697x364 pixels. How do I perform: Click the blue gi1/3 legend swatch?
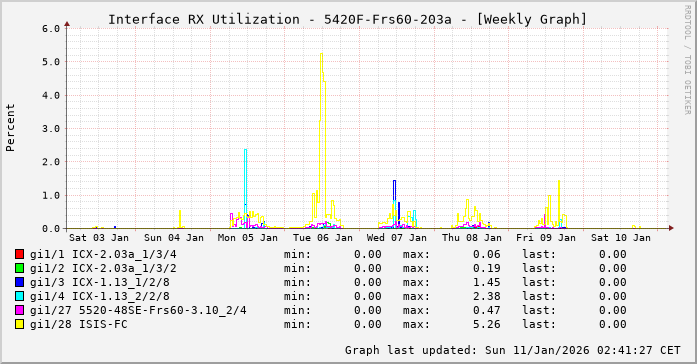point(19,282)
